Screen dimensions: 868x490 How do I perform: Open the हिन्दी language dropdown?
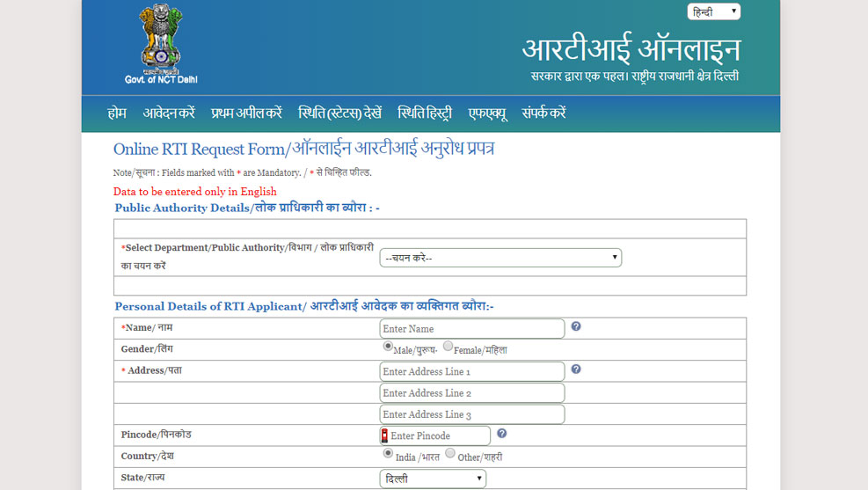[713, 11]
